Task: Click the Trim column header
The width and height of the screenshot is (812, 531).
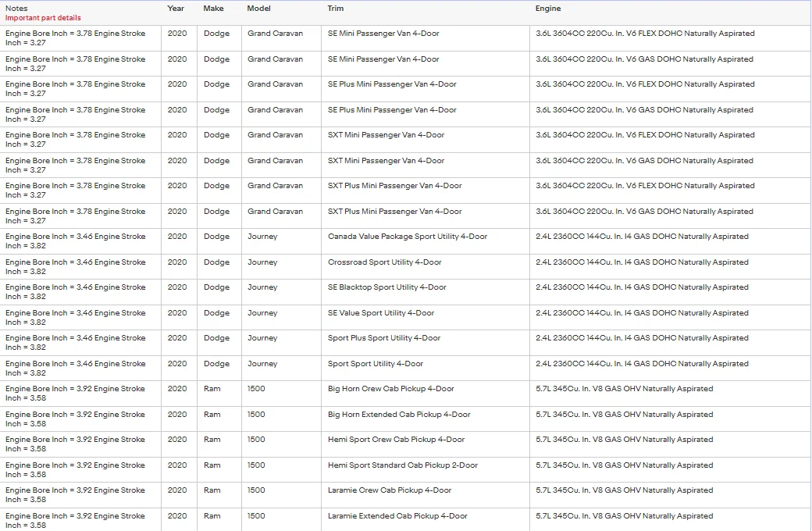Action: point(335,9)
